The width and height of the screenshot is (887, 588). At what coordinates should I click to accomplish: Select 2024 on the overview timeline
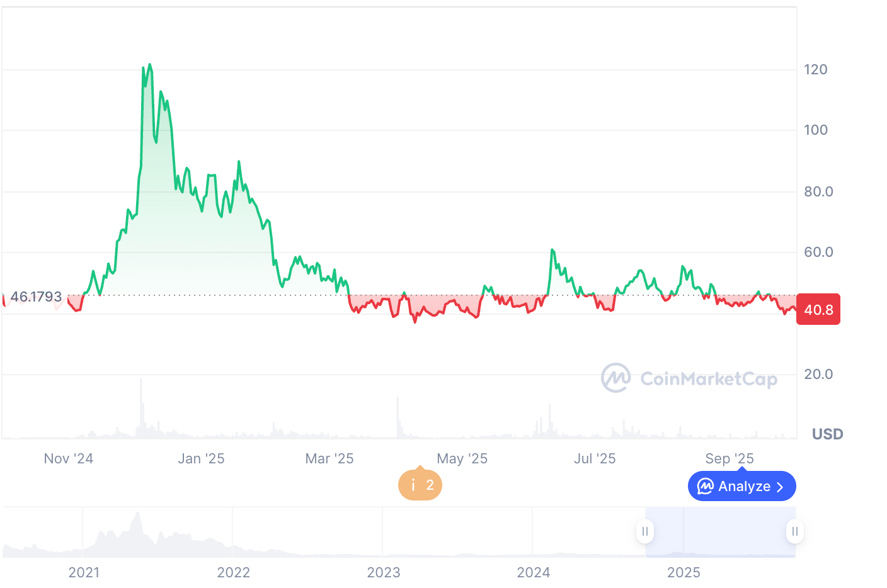(x=533, y=572)
